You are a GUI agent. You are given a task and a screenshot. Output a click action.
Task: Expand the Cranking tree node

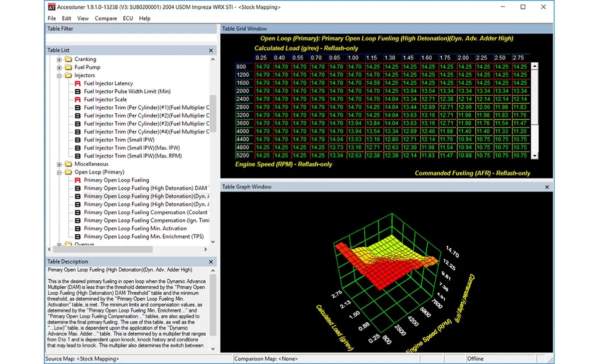59,59
